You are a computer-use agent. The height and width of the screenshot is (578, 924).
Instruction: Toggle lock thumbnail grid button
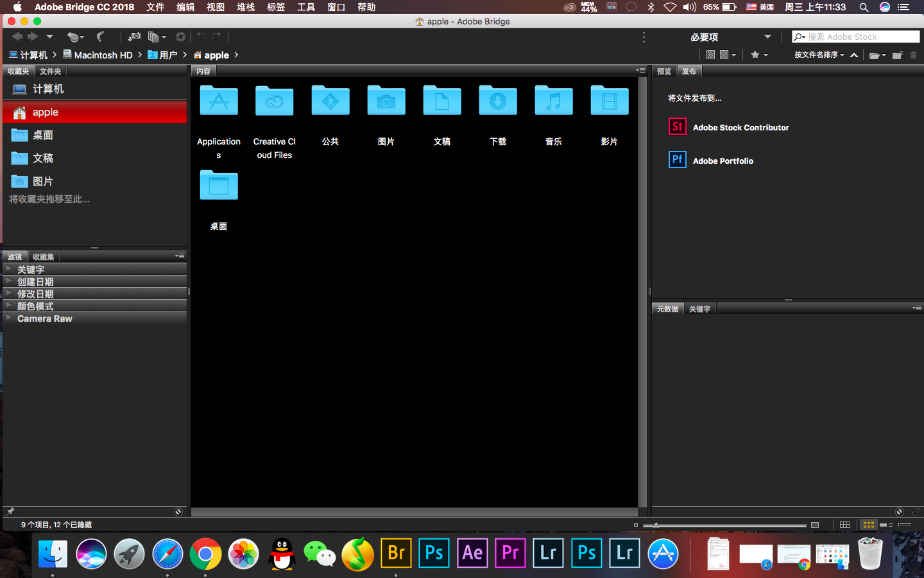tap(845, 525)
